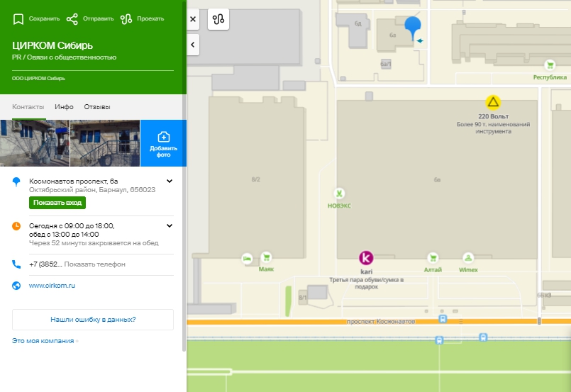Switch to the Инфо tab
This screenshot has width=571, height=392.
tap(64, 106)
